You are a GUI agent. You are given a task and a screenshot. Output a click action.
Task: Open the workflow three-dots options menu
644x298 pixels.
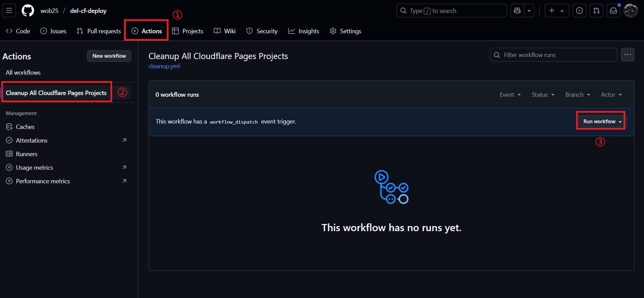627,55
